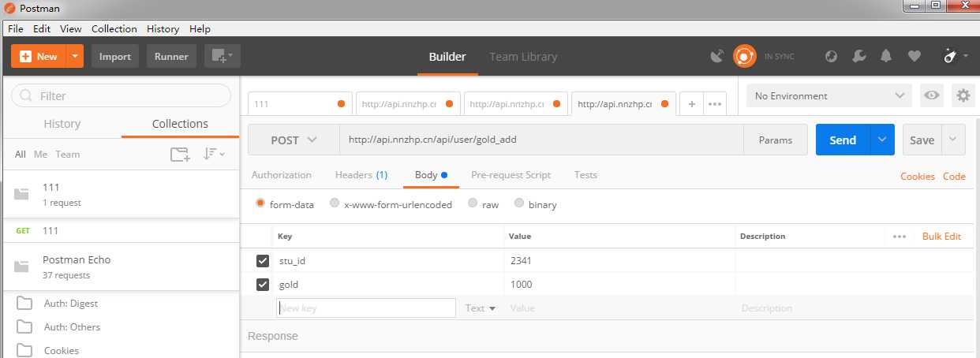
Task: Open the Save options dropdown arrow
Action: (x=953, y=140)
